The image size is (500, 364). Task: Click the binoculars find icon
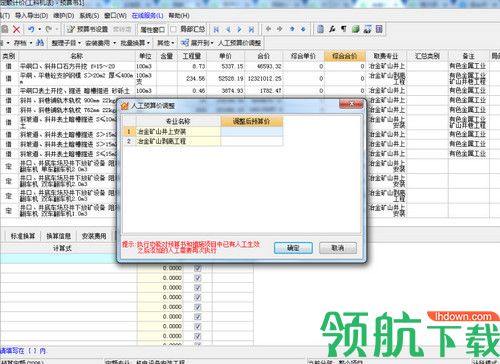[40, 43]
